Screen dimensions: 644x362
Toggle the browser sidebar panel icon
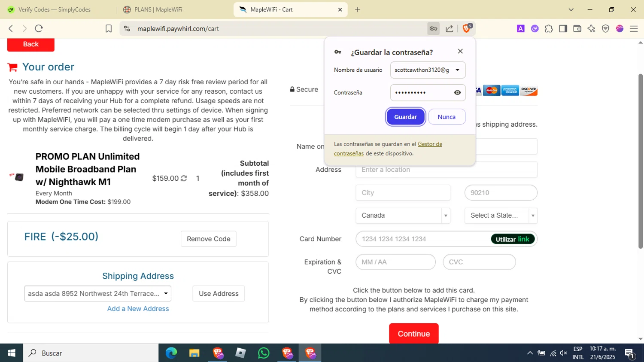pyautogui.click(x=563, y=28)
